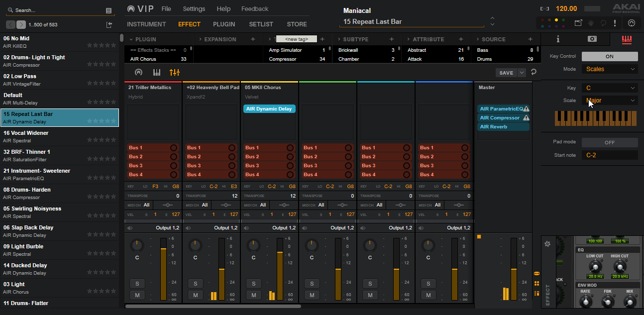This screenshot has width=644, height=315.
Task: Mute the +02 Heavenly Bell Pad channel
Action: [x=196, y=295]
